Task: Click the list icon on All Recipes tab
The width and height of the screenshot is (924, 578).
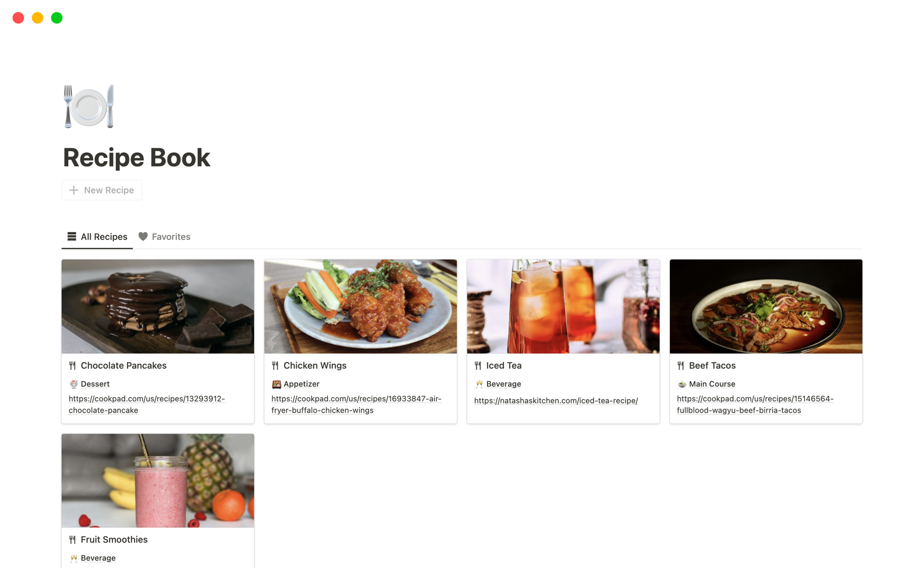Action: coord(71,236)
